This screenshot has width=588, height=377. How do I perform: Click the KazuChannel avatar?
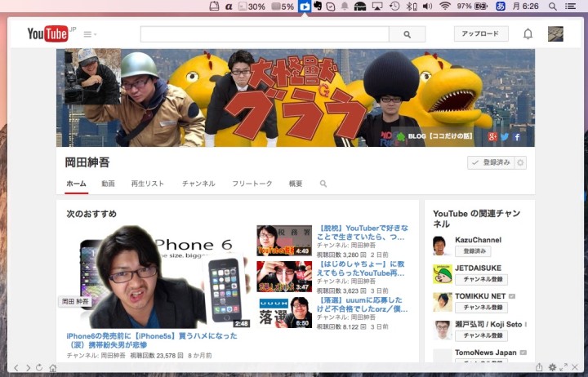click(443, 246)
